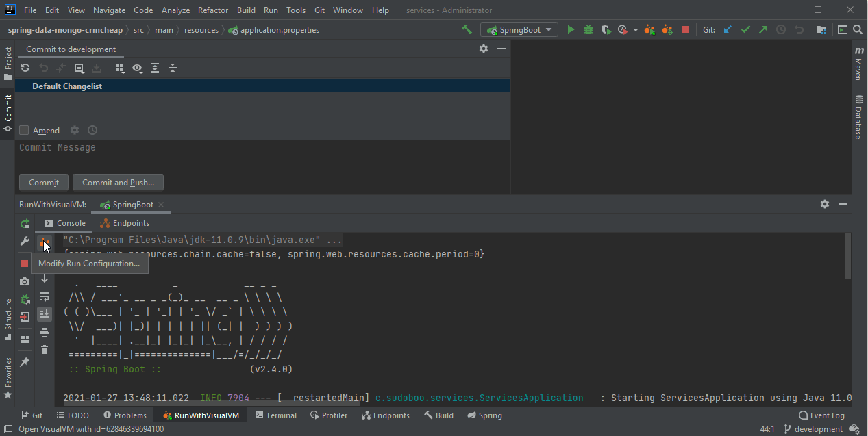Click the Git commit checkmark icon
This screenshot has width=868, height=436.
[x=745, y=30]
